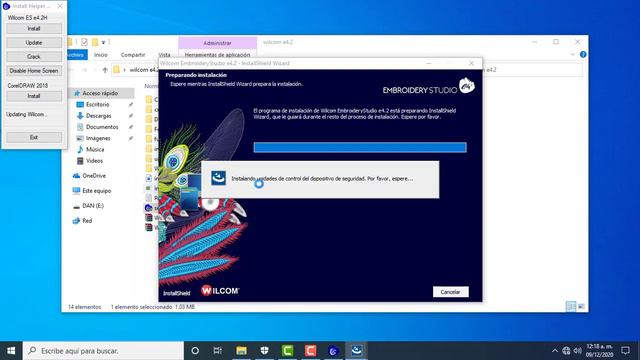Show hidden system tray icons
The height and width of the screenshot is (360, 640).
click(x=555, y=351)
